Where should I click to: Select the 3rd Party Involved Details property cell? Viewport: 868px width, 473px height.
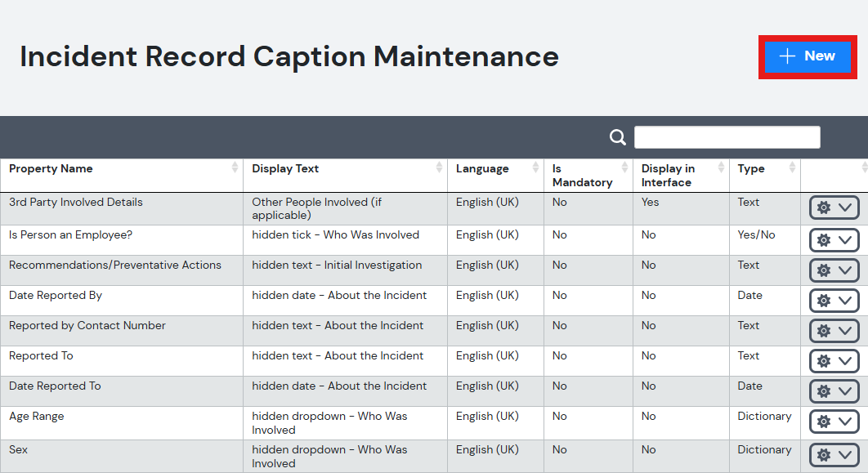[x=122, y=208]
